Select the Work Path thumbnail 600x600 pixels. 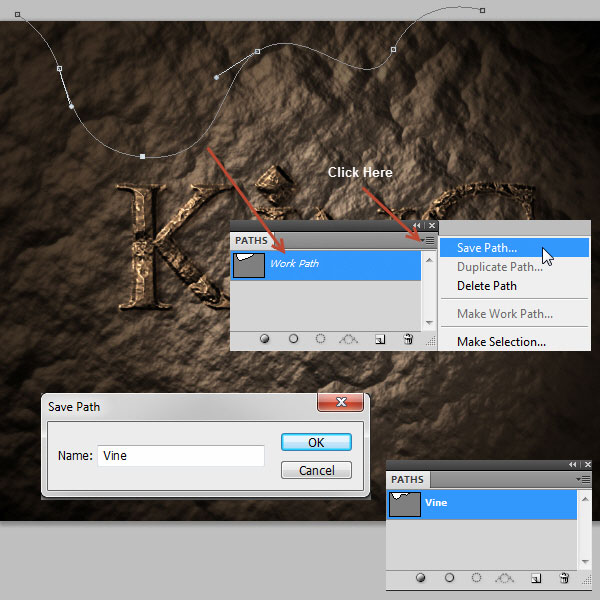pos(249,265)
